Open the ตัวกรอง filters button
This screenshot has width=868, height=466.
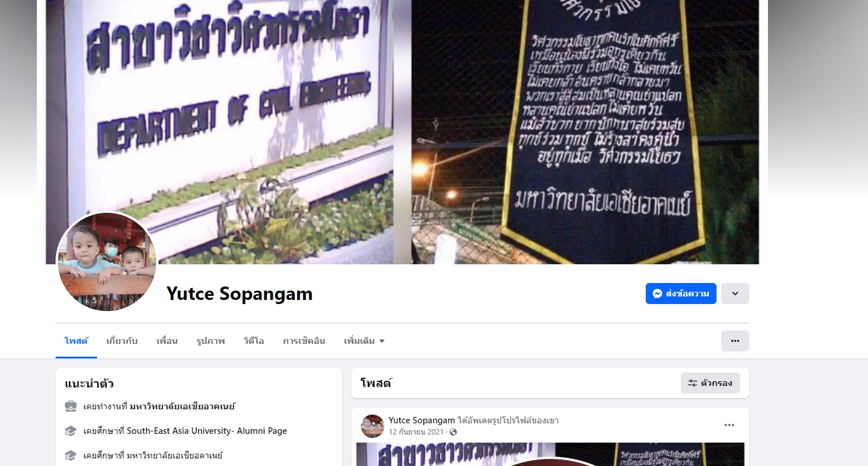(710, 383)
